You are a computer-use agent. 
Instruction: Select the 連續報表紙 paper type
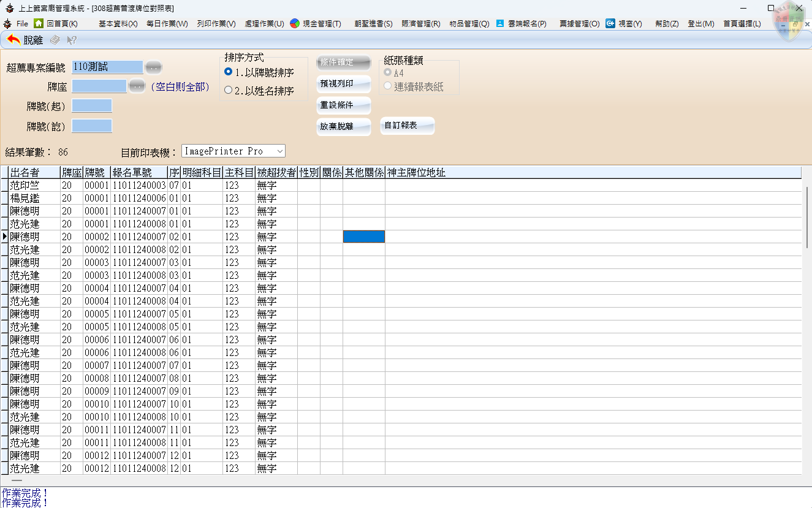point(387,86)
